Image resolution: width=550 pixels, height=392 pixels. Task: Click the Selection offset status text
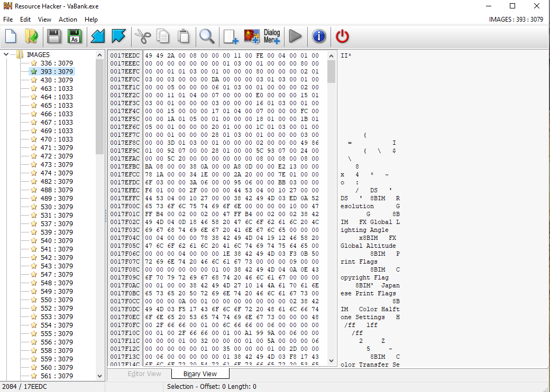point(212,386)
